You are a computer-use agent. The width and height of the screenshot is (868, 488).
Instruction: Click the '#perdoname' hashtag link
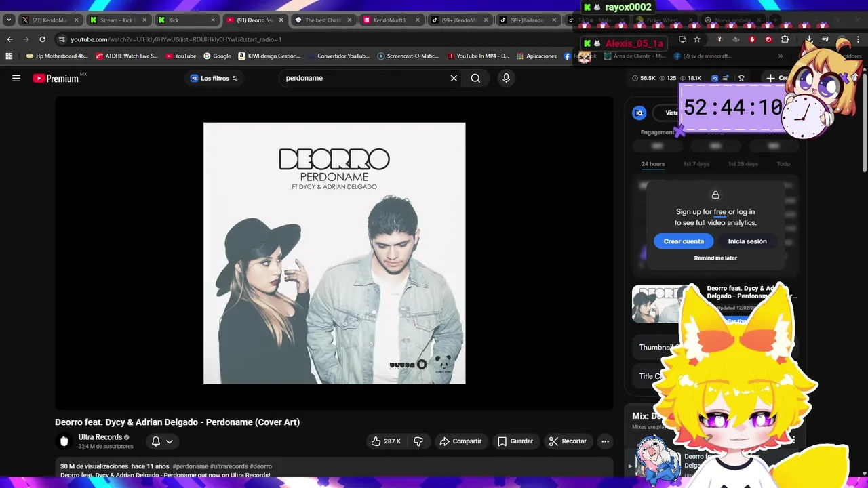(x=191, y=466)
